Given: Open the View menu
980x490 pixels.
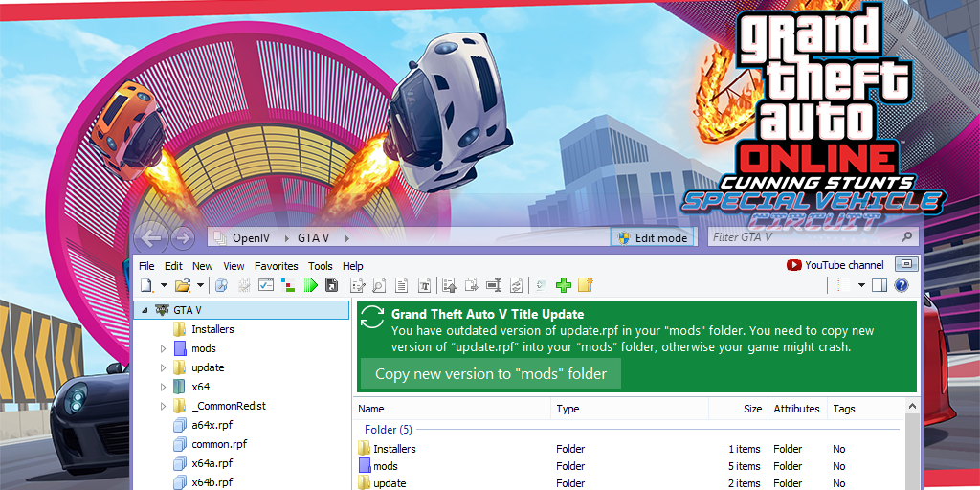Looking at the screenshot, I should [x=234, y=266].
